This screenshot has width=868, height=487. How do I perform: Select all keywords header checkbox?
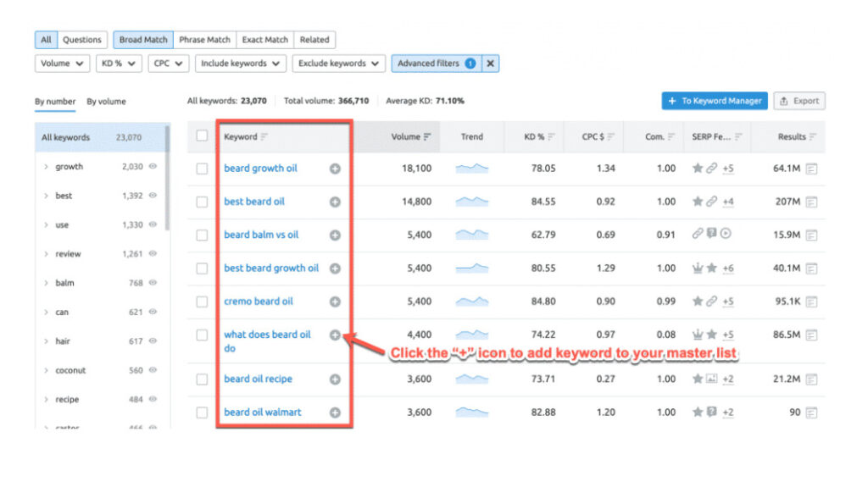[x=202, y=136]
